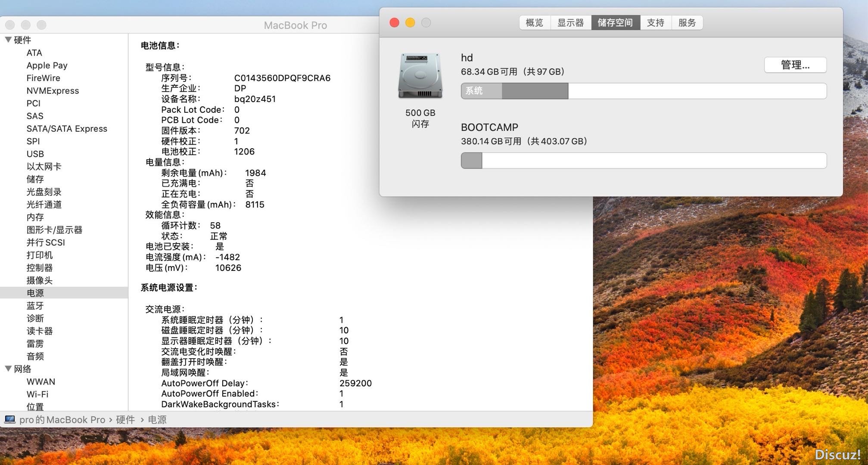This screenshot has height=465, width=868.
Task: Minimize the storage window with yellow button
Action: click(x=410, y=22)
